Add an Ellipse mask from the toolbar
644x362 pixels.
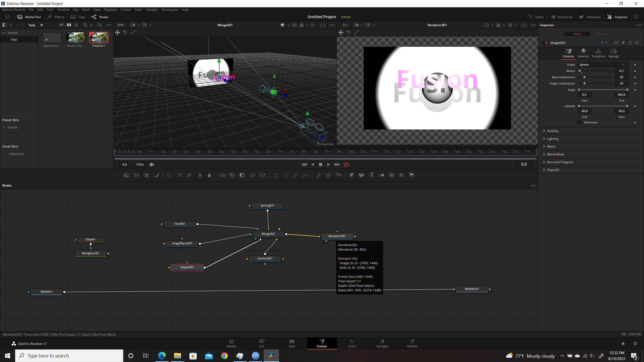coord(286,175)
